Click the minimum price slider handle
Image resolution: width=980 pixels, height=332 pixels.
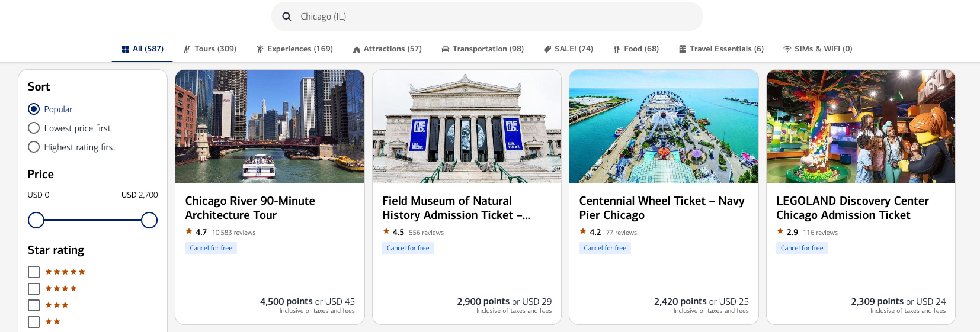pyautogui.click(x=36, y=220)
